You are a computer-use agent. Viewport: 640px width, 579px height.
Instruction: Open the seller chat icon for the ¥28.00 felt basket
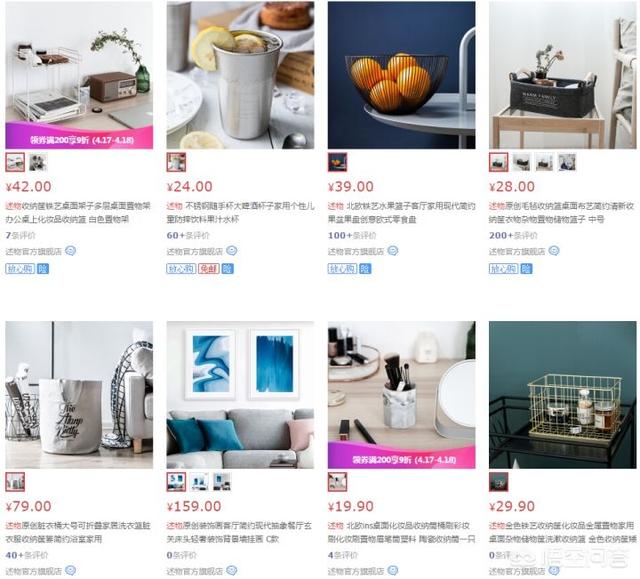[x=554, y=251]
